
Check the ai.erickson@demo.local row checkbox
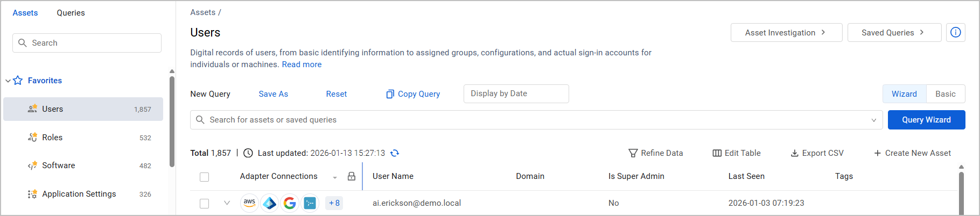point(204,204)
